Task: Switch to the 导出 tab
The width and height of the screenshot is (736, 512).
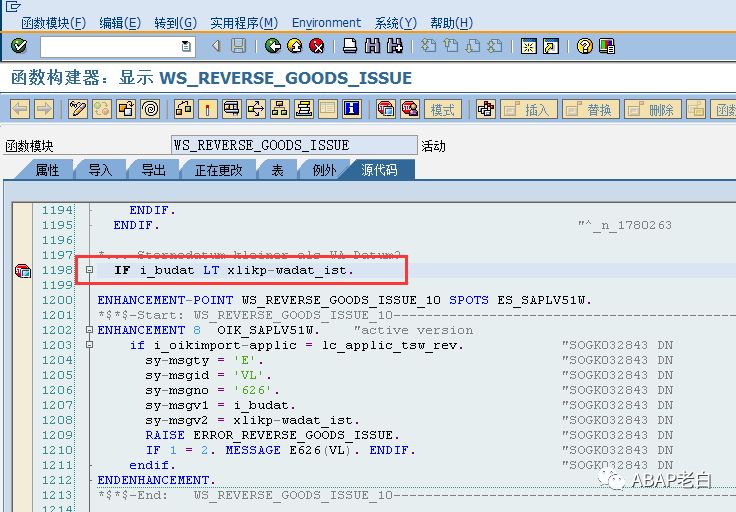Action: click(153, 170)
